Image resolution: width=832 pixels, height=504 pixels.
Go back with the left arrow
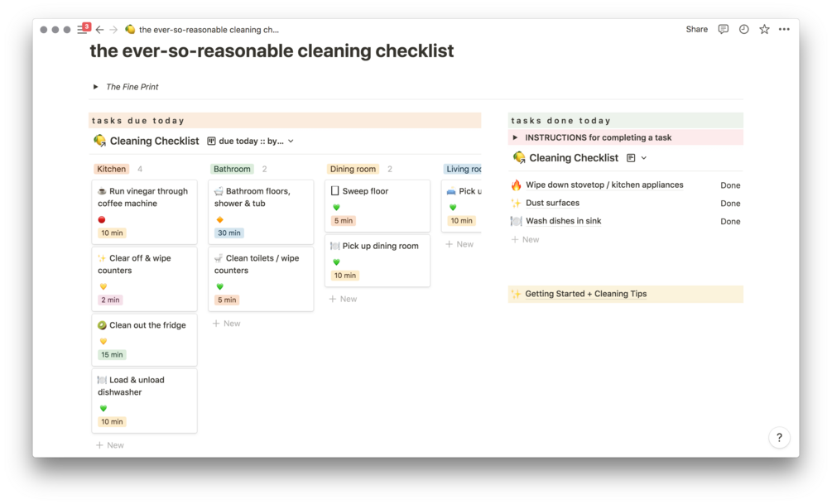click(x=99, y=30)
